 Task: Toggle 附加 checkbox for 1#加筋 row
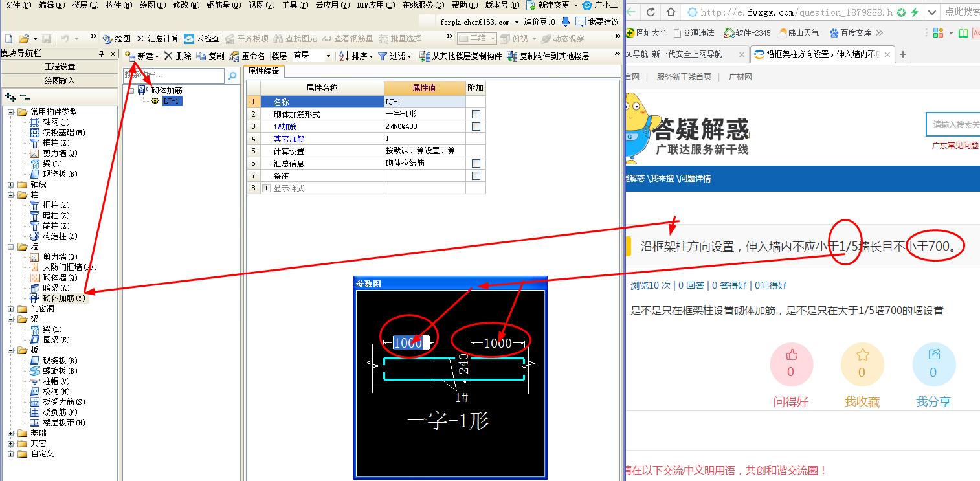click(x=476, y=126)
